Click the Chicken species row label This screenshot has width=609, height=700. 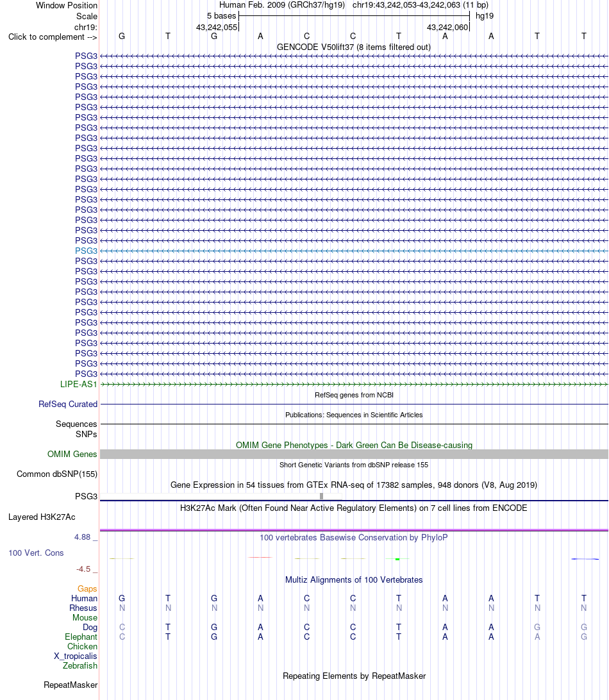[82, 646]
